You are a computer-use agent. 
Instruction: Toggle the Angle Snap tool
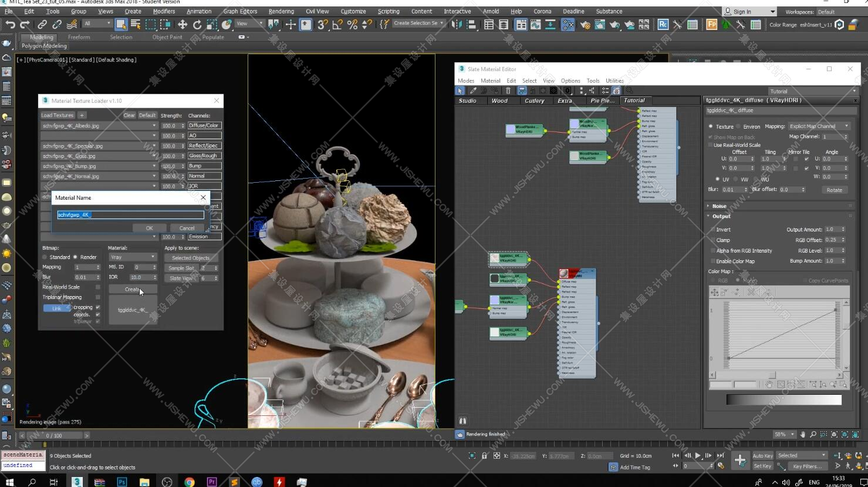click(337, 24)
